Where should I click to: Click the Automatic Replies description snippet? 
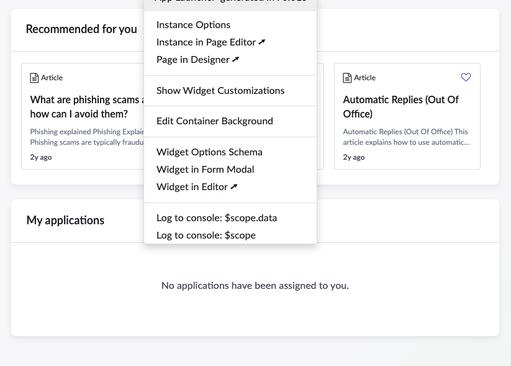[406, 137]
